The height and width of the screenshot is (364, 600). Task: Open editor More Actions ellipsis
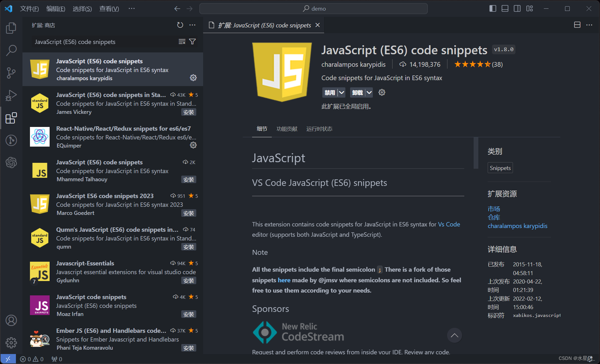tap(589, 25)
